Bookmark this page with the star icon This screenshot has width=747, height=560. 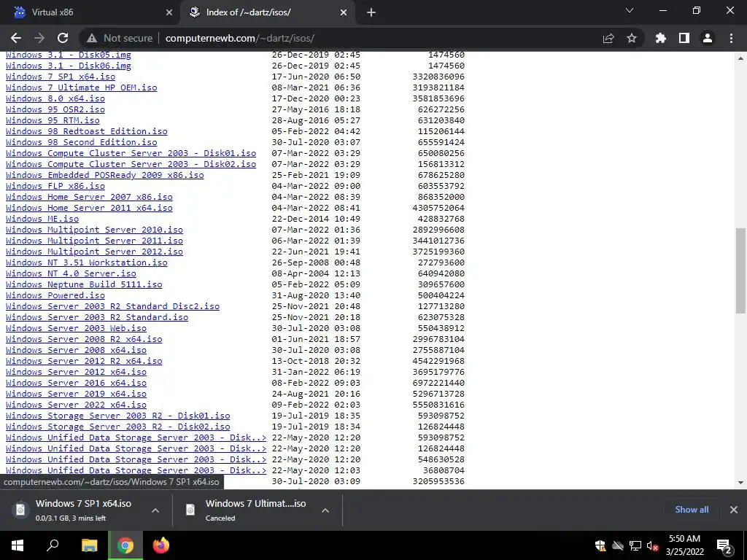click(632, 38)
